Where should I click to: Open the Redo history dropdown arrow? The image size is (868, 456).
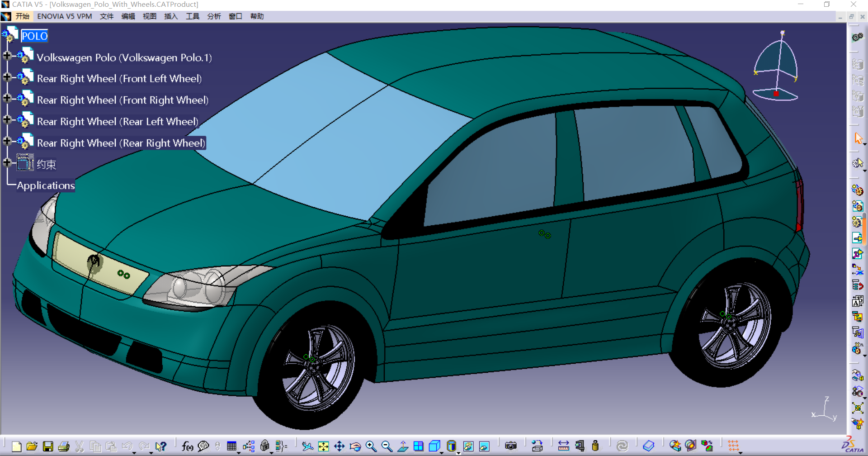pyautogui.click(x=151, y=453)
